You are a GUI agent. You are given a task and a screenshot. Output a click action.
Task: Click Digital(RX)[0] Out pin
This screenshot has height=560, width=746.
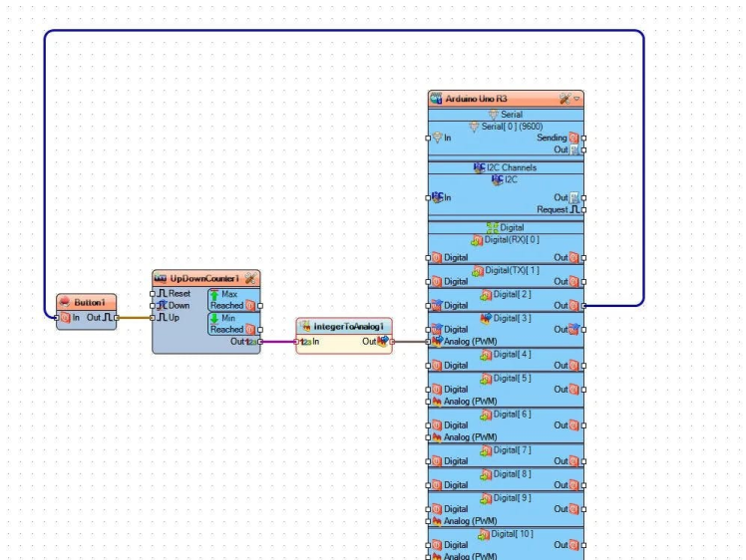tap(583, 258)
